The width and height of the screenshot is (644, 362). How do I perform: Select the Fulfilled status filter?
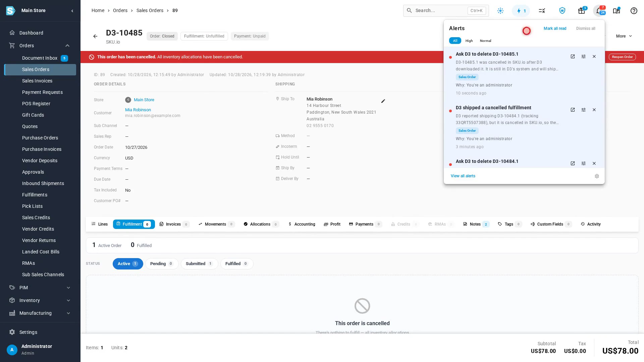click(237, 264)
